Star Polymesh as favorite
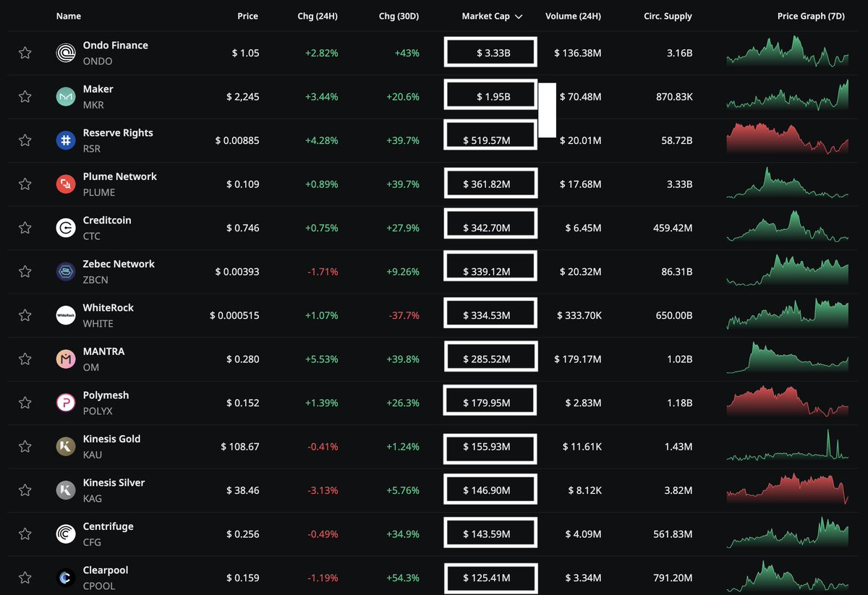The image size is (868, 595). click(x=25, y=403)
